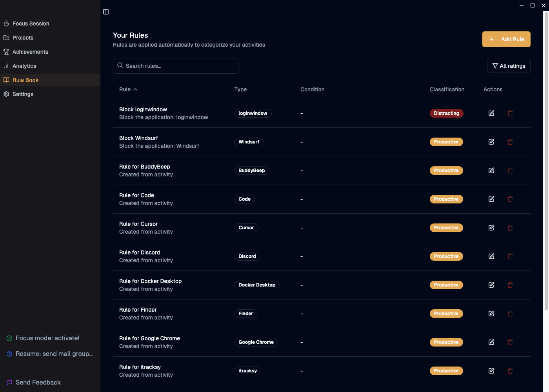The image size is (549, 392).
Task: Toggle sort order on the Rule column
Action: (x=128, y=89)
